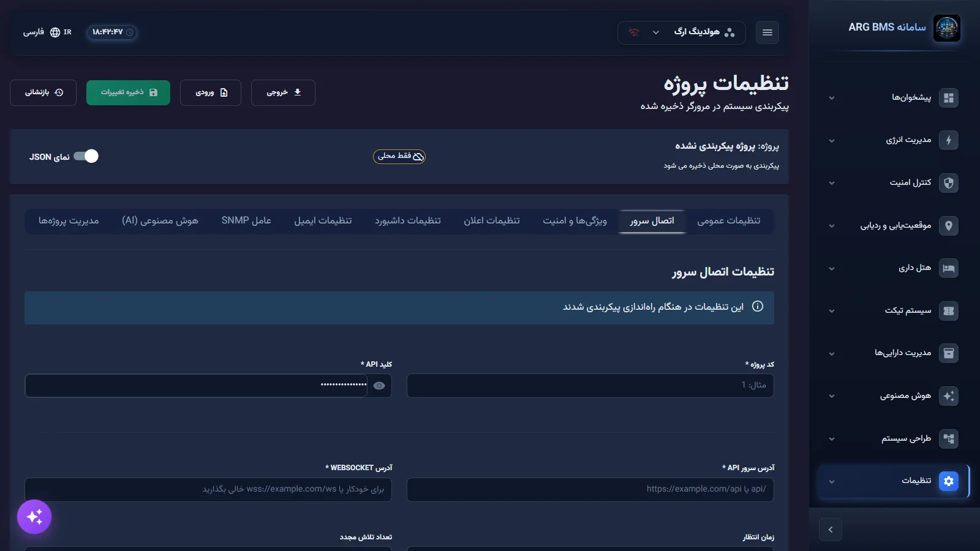Show API key with eye icon
Viewport: 980px width, 551px height.
pyautogui.click(x=379, y=386)
